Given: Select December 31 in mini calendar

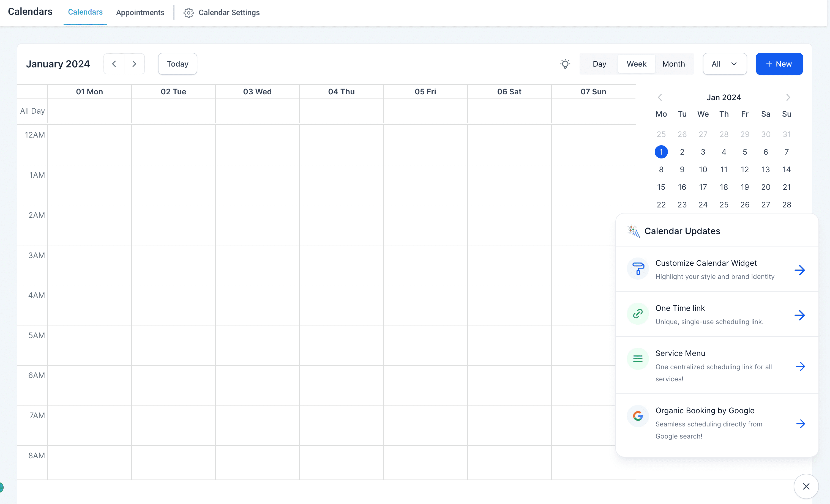Looking at the screenshot, I should (x=786, y=134).
